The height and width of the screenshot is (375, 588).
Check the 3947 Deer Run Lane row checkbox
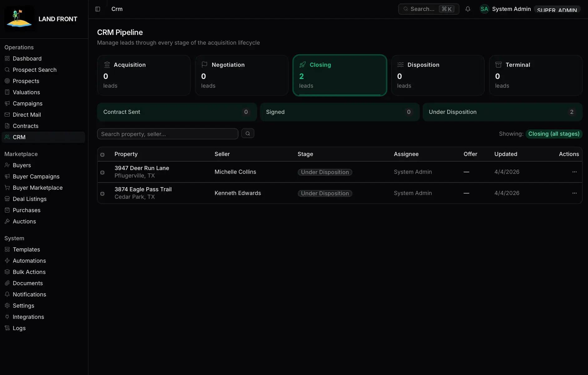click(102, 173)
